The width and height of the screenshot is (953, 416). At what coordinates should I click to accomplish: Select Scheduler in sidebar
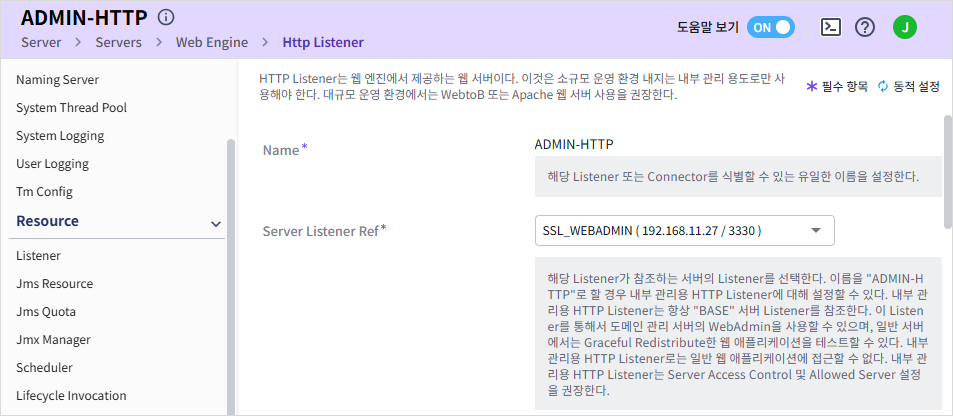pyautogui.click(x=44, y=367)
